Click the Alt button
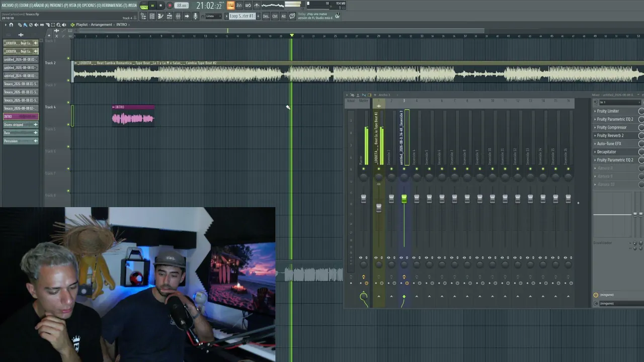Image resolution: width=644 pixels, height=362 pixels. point(283,17)
